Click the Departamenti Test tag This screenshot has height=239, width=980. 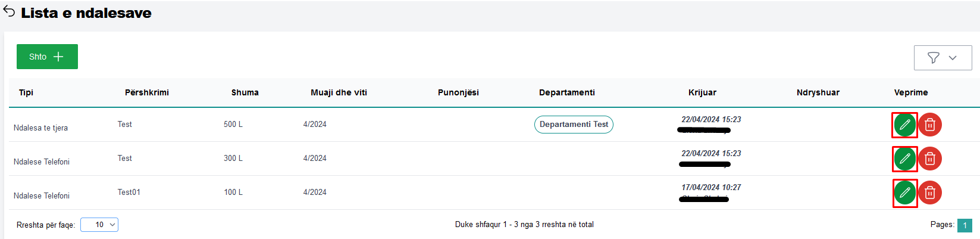tap(574, 125)
